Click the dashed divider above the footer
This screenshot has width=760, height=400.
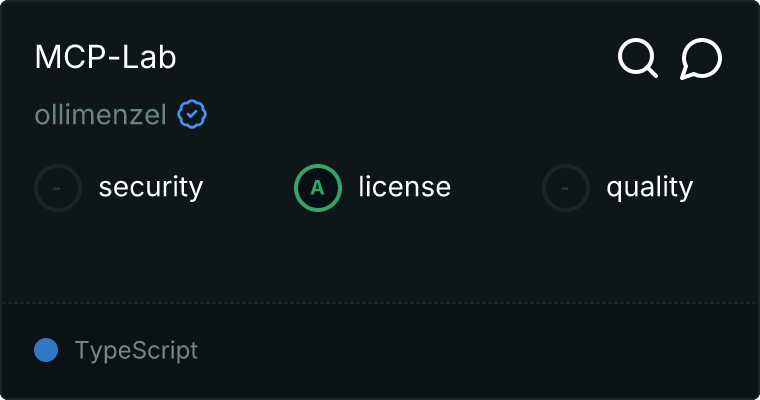[380, 302]
